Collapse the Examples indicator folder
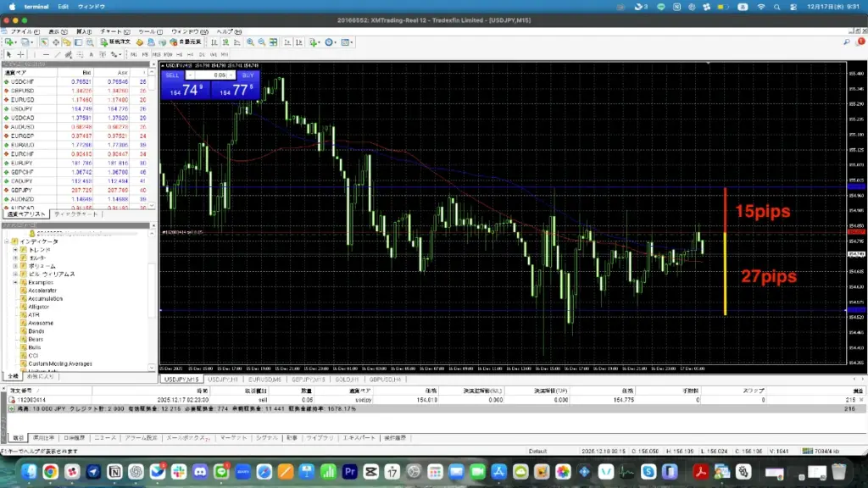Viewport: 868px width, 488px height. [x=15, y=282]
